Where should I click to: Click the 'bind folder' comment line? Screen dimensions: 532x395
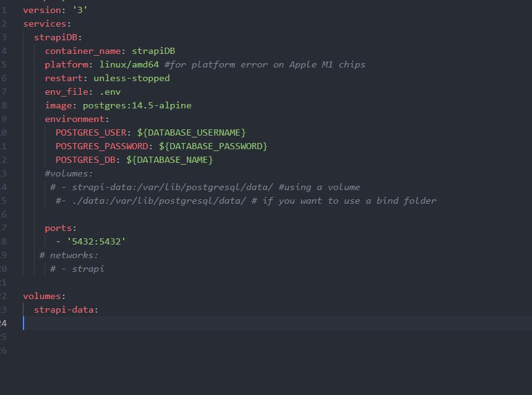(x=246, y=201)
